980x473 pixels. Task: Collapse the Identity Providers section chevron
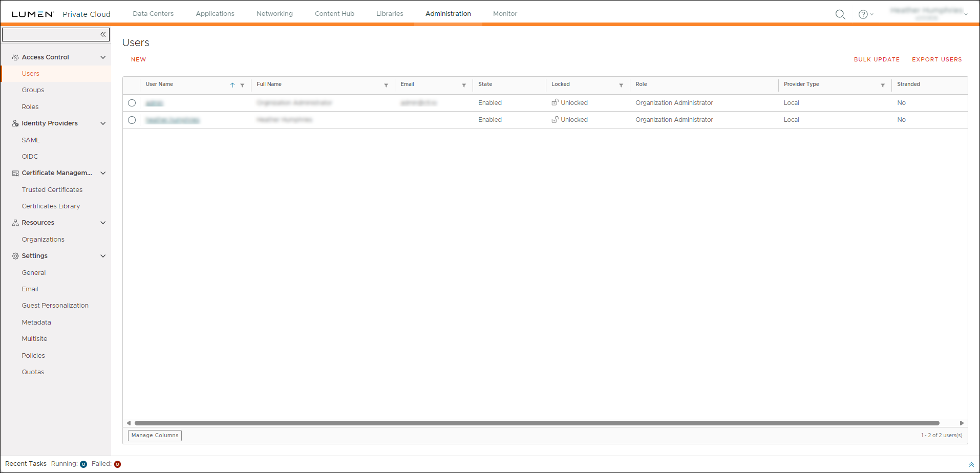[103, 123]
